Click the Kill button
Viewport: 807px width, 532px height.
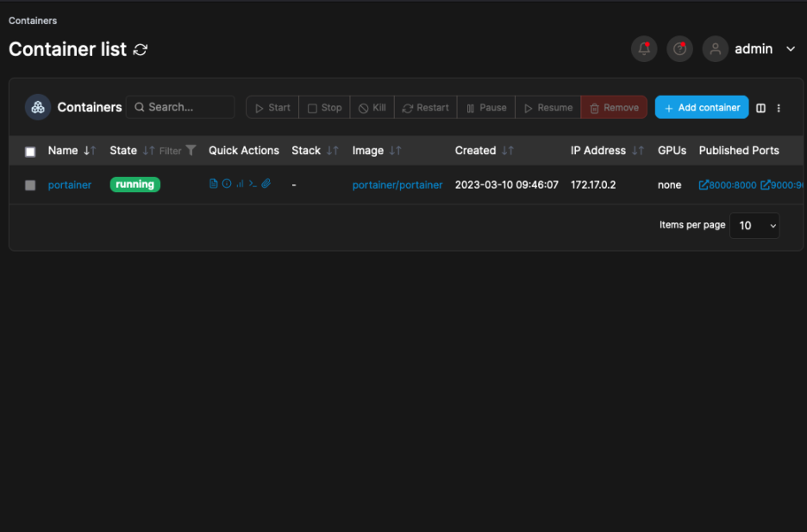pyautogui.click(x=372, y=108)
